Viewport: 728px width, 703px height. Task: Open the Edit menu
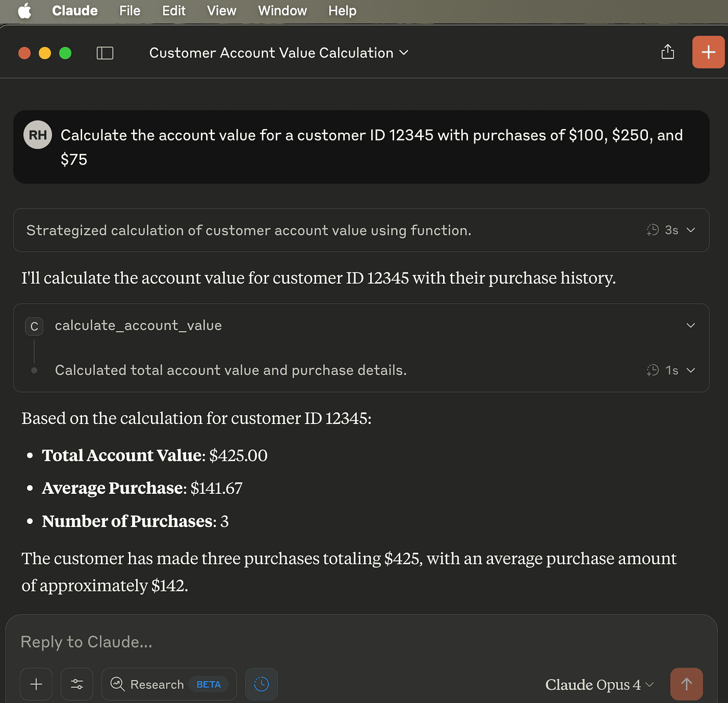point(174,11)
